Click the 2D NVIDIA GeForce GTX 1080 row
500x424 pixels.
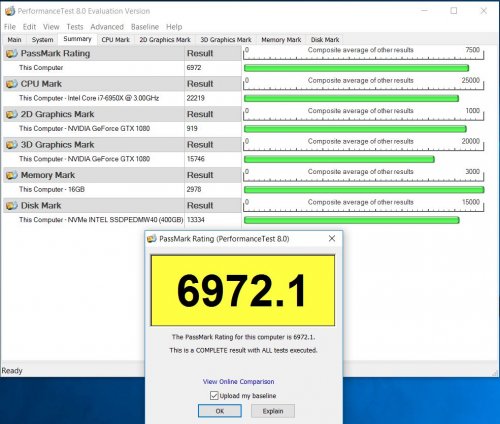122,129
